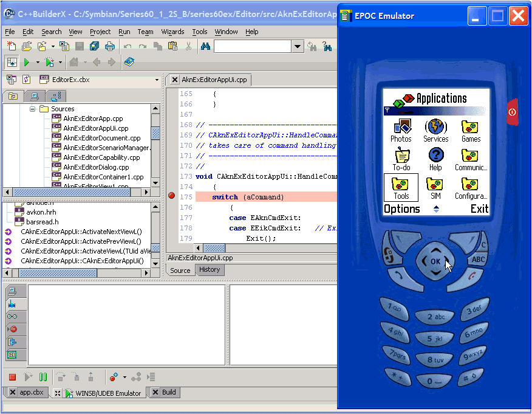Viewport: 532px width, 414px height.
Task: Open SIM folder in emulator
Action: pos(435,188)
